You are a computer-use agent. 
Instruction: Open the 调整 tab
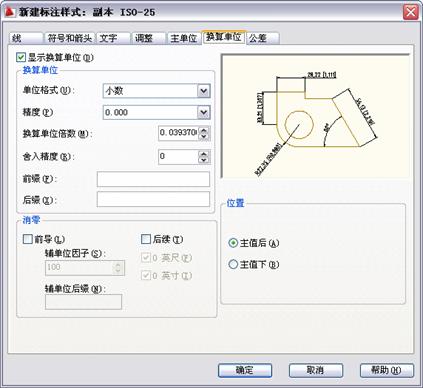[149, 38]
